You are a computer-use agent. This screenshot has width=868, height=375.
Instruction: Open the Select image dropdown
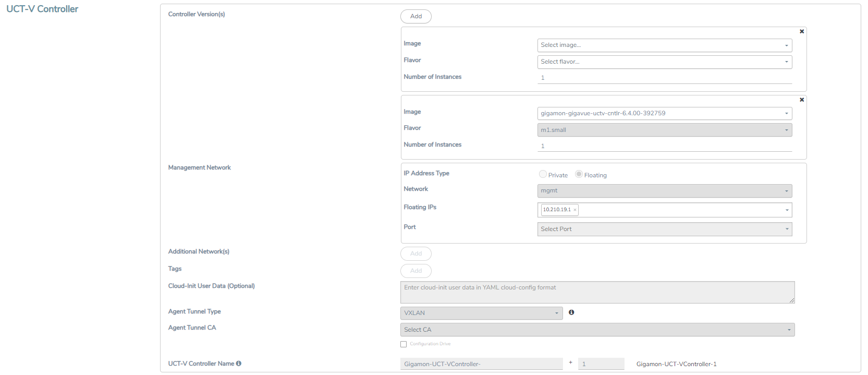(x=664, y=45)
